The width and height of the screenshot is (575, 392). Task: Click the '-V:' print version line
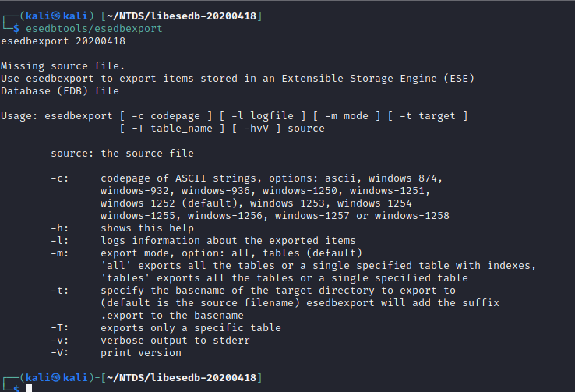[x=116, y=353]
